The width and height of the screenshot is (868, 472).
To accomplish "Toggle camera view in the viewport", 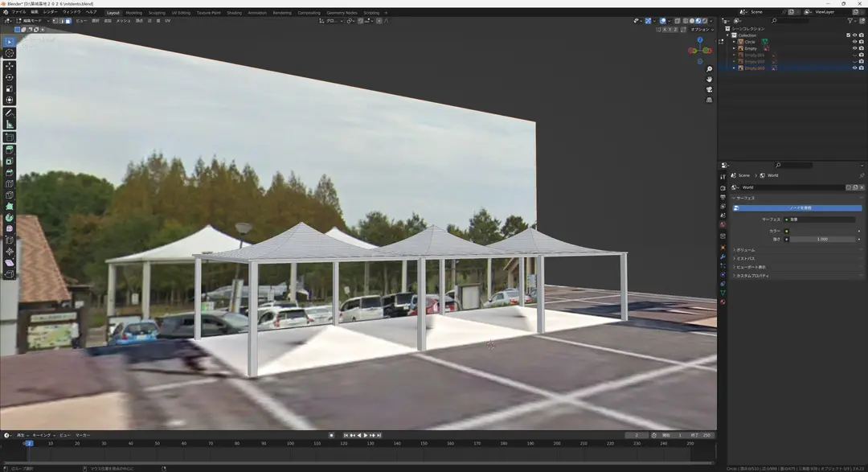I will point(709,90).
